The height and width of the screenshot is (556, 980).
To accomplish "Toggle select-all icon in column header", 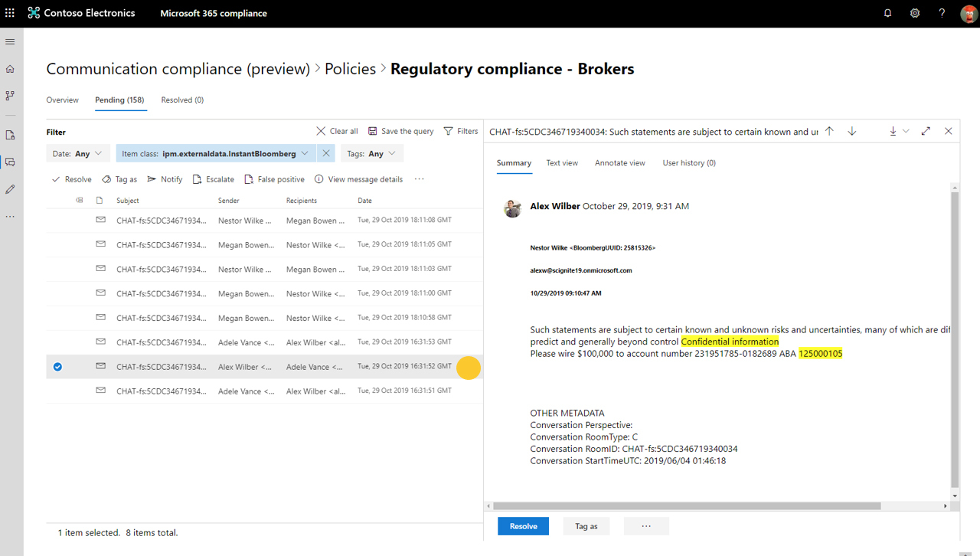I will click(79, 201).
